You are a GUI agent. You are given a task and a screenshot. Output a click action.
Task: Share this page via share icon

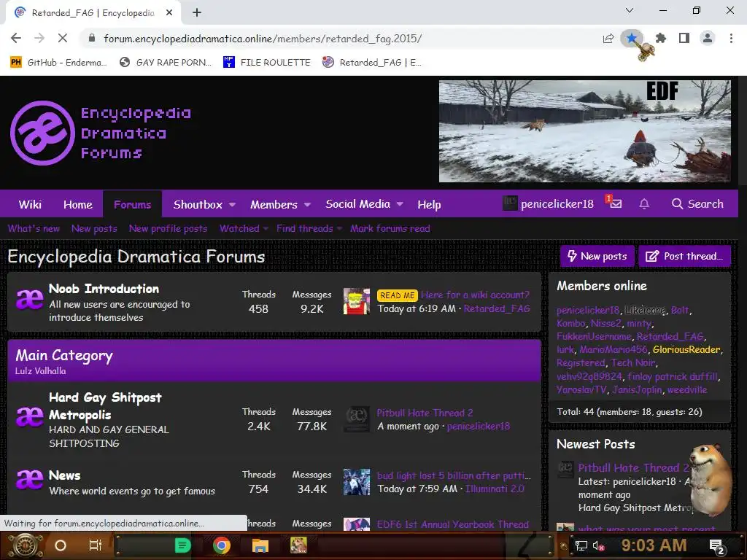click(x=608, y=39)
